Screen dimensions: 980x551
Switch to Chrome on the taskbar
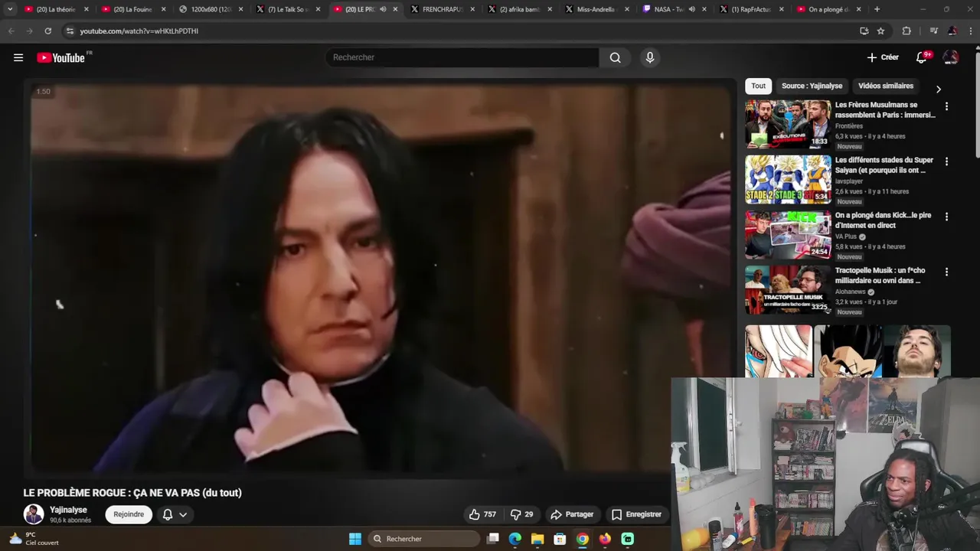tap(583, 539)
